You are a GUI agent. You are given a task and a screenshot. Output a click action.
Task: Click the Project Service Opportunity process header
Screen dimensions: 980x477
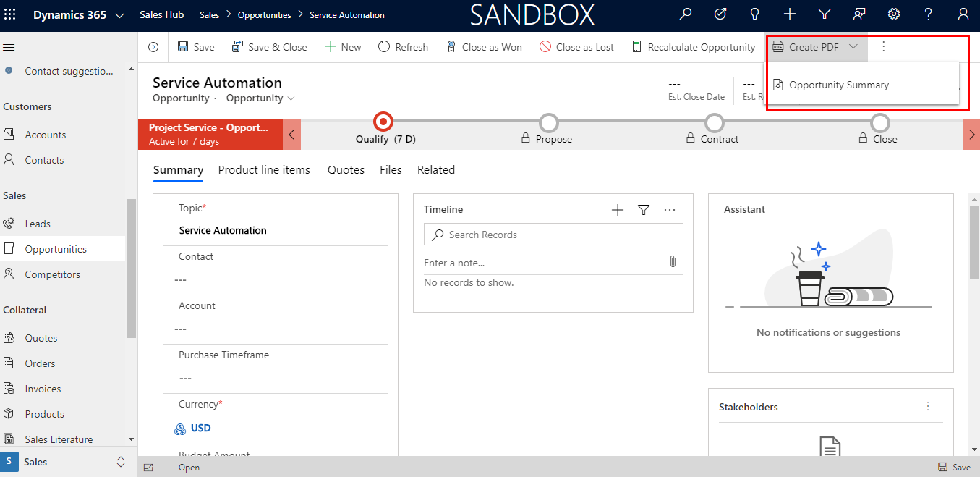click(210, 134)
